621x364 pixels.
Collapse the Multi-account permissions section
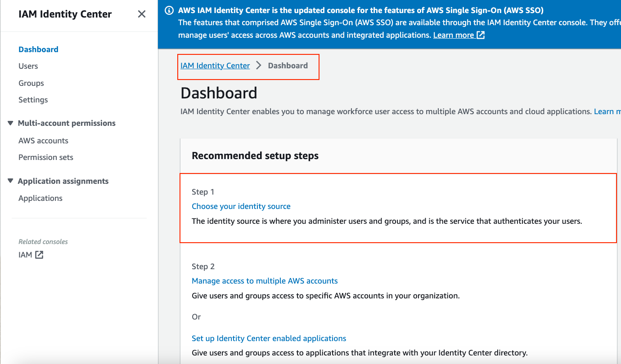click(10, 123)
